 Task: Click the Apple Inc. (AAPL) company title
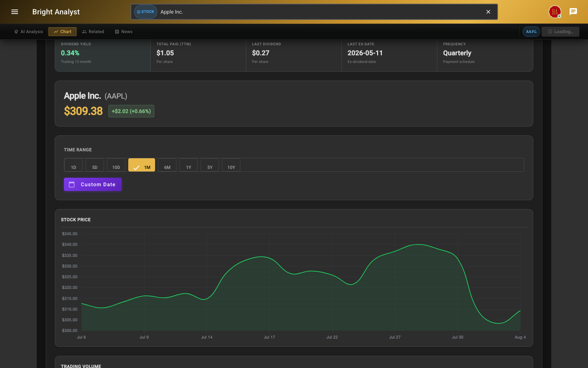[96, 96]
